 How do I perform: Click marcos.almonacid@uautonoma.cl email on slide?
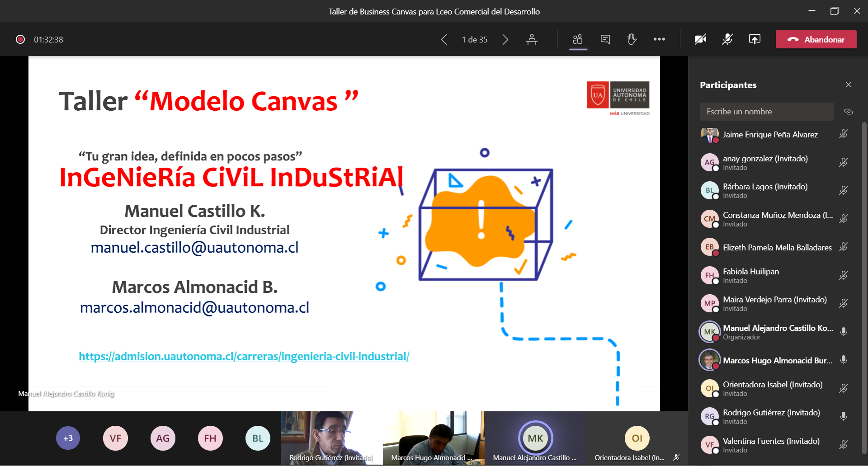pos(194,308)
